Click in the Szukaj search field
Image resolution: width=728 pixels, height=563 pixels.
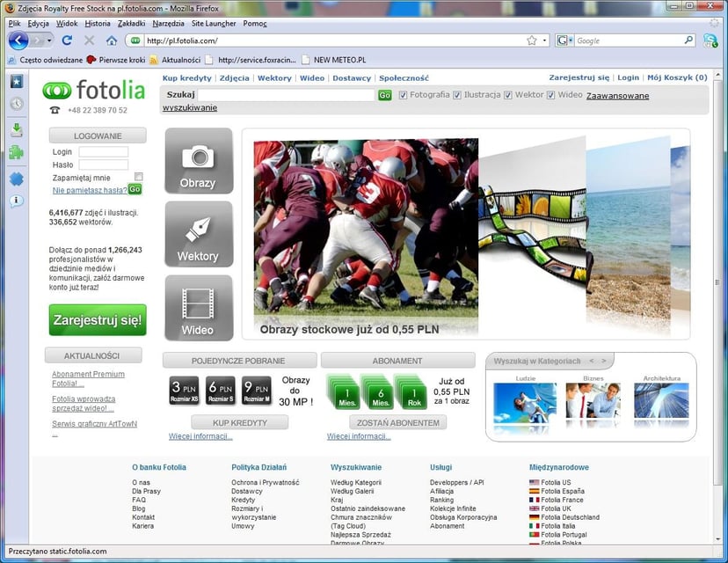click(x=286, y=95)
